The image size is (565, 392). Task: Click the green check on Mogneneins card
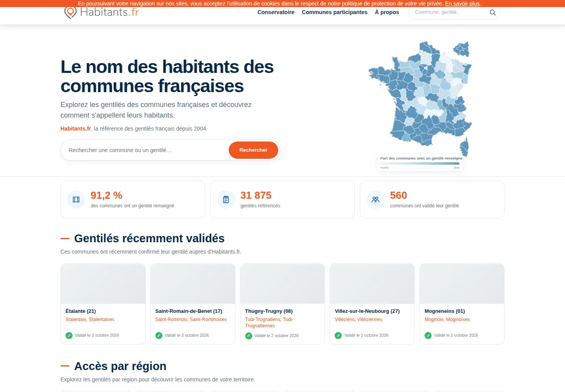coord(428,336)
